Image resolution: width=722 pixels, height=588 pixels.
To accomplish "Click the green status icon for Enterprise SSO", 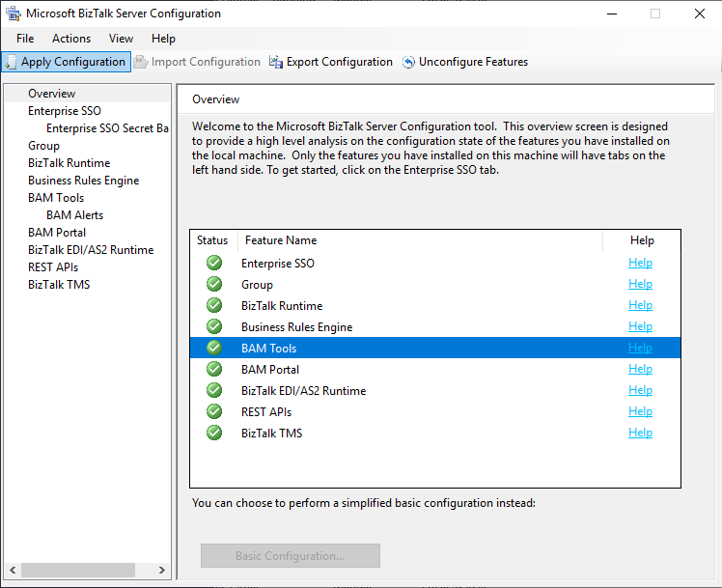I will pyautogui.click(x=214, y=264).
